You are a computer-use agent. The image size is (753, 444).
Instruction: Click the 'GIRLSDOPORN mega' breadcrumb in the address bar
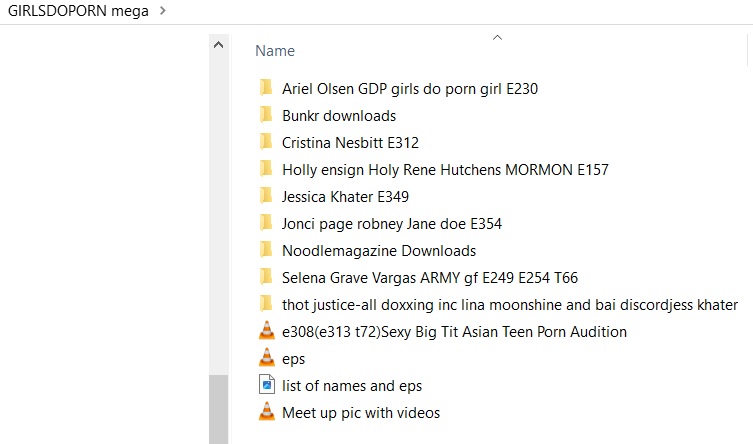tap(78, 11)
